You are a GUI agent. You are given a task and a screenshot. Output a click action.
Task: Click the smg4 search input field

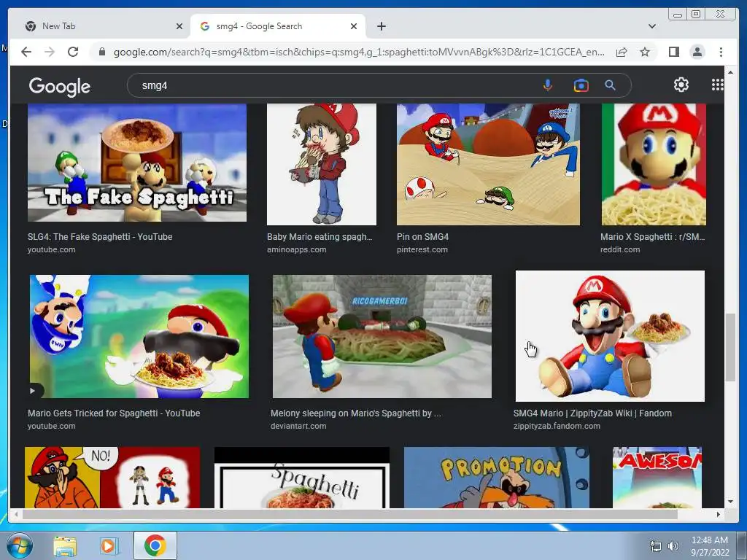coord(333,86)
